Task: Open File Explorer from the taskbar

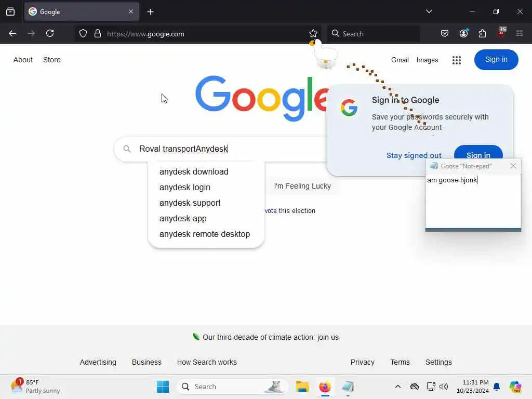Action: point(302,387)
